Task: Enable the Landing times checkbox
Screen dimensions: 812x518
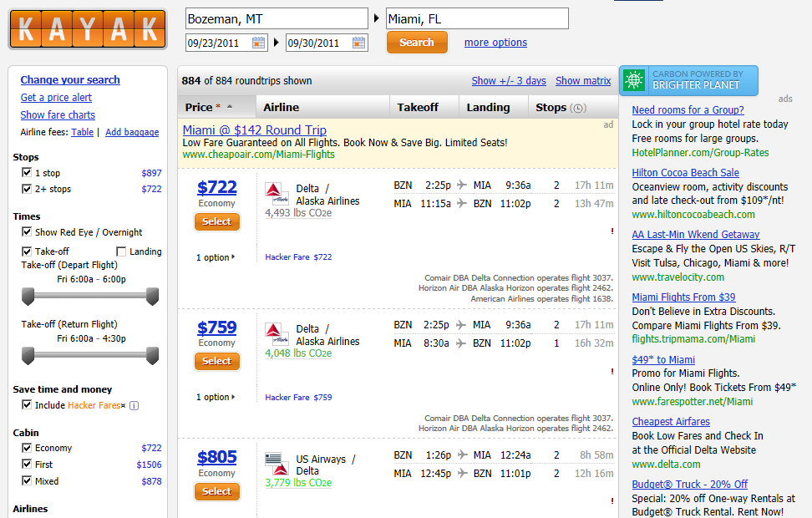Action: 121,251
